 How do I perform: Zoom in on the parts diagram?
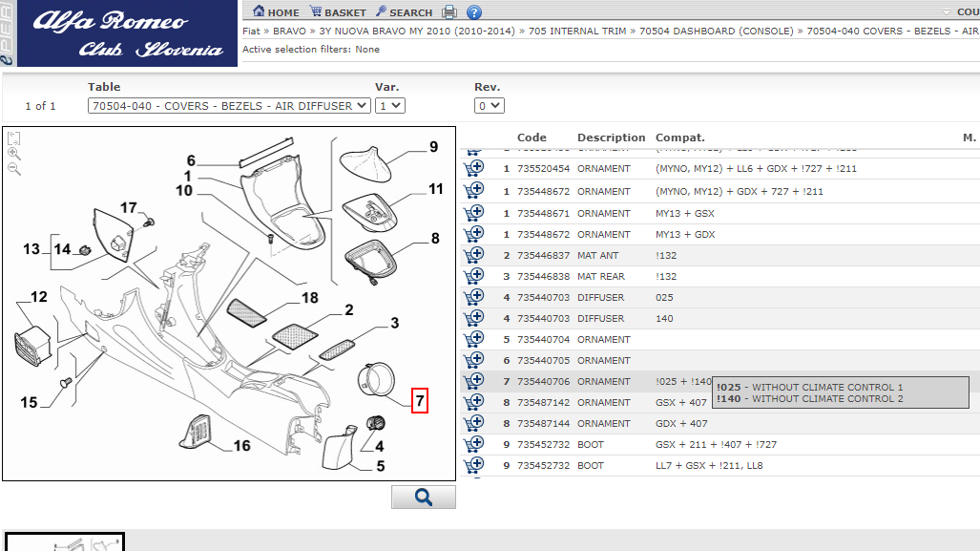point(13,154)
